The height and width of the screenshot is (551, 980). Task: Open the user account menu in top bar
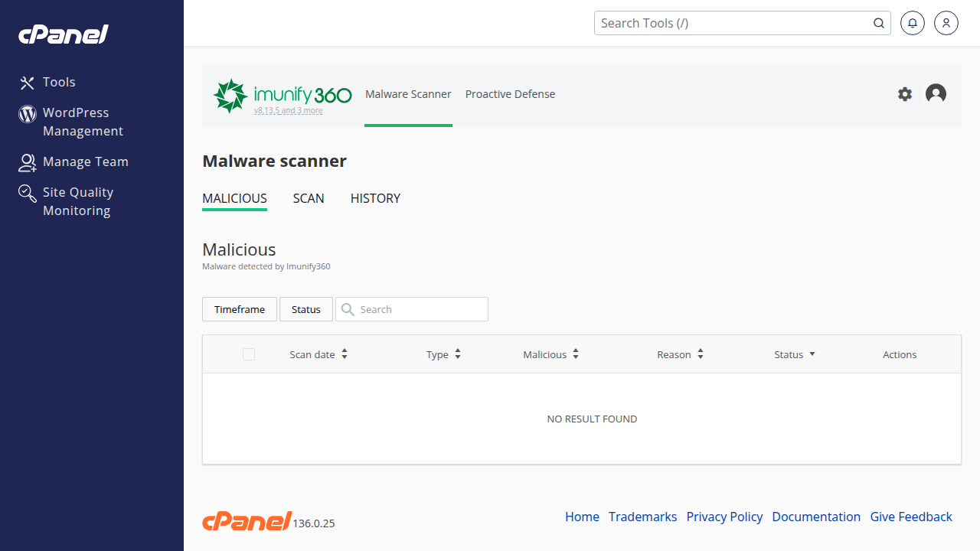pyautogui.click(x=946, y=23)
